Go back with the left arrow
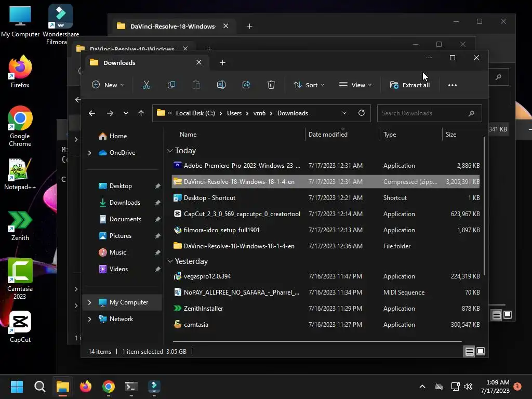The height and width of the screenshot is (399, 532). pos(92,113)
